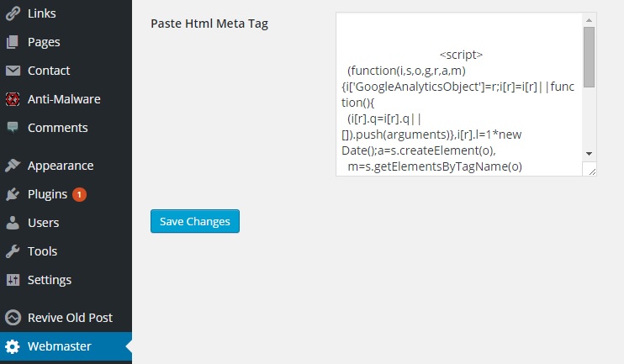Viewport: 624px width, 364px height.
Task: Open the Revive Old Post menu
Action: 70,318
